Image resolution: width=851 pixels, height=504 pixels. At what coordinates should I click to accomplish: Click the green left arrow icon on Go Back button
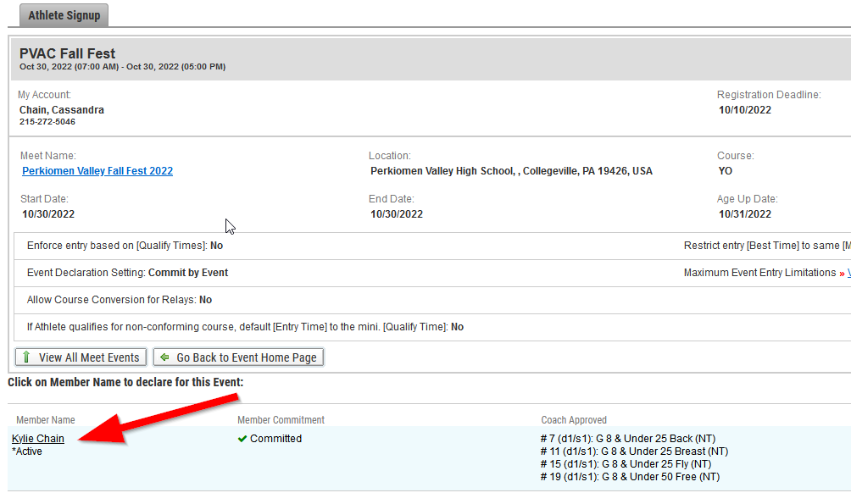pyautogui.click(x=164, y=357)
